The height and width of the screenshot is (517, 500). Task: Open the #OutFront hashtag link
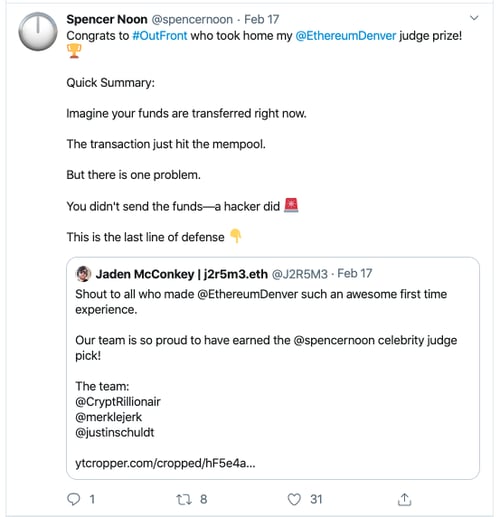[x=160, y=36]
